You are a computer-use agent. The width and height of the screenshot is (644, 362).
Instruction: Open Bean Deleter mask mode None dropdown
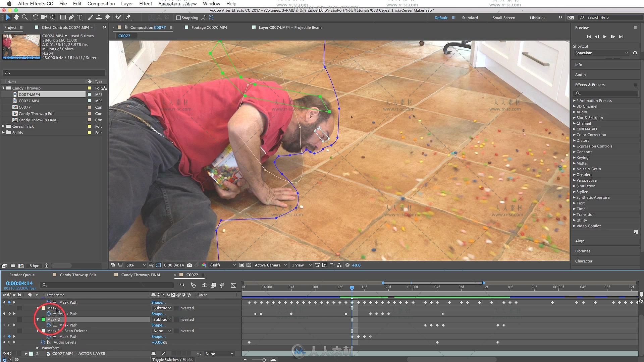point(162,331)
